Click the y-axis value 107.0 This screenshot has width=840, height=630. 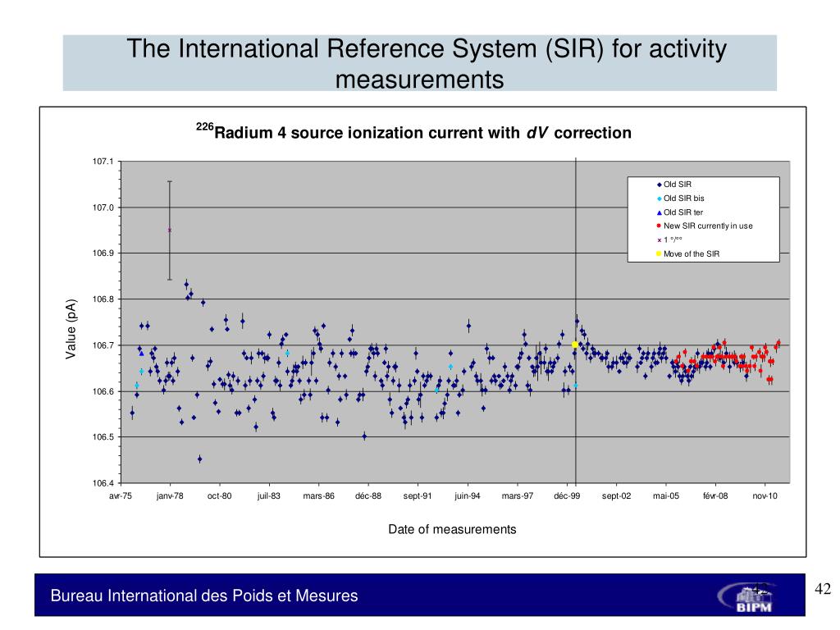[x=103, y=208]
